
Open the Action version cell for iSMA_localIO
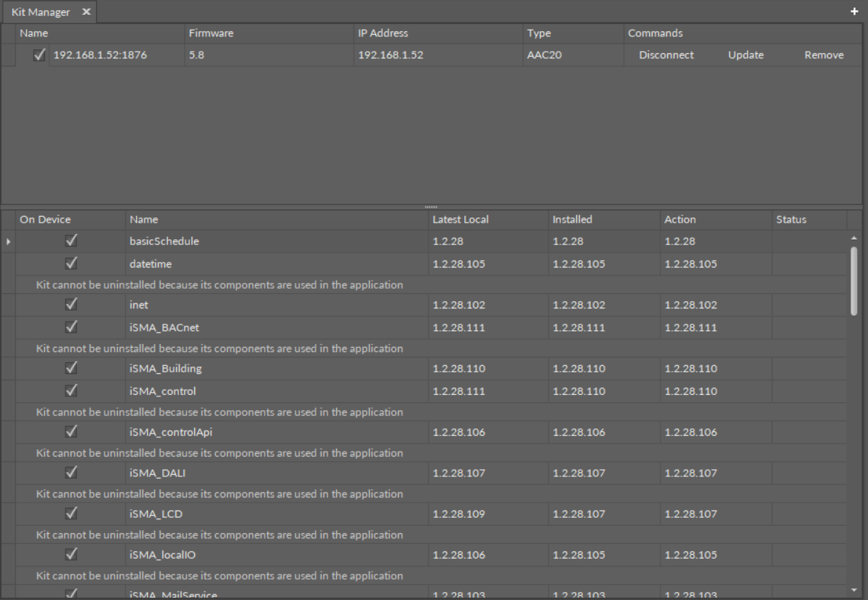[x=690, y=555]
